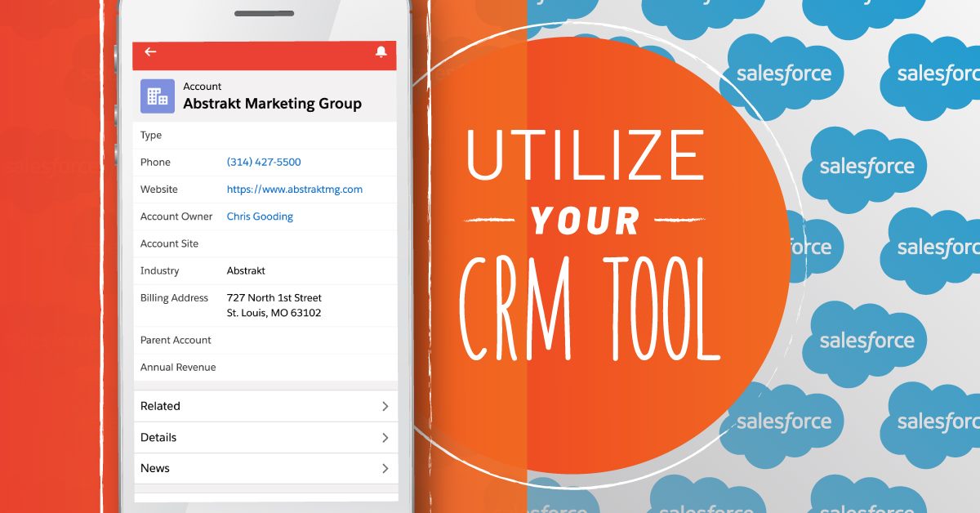The width and height of the screenshot is (980, 513).
Task: Tap the back arrow in the red header
Action: pyautogui.click(x=150, y=51)
